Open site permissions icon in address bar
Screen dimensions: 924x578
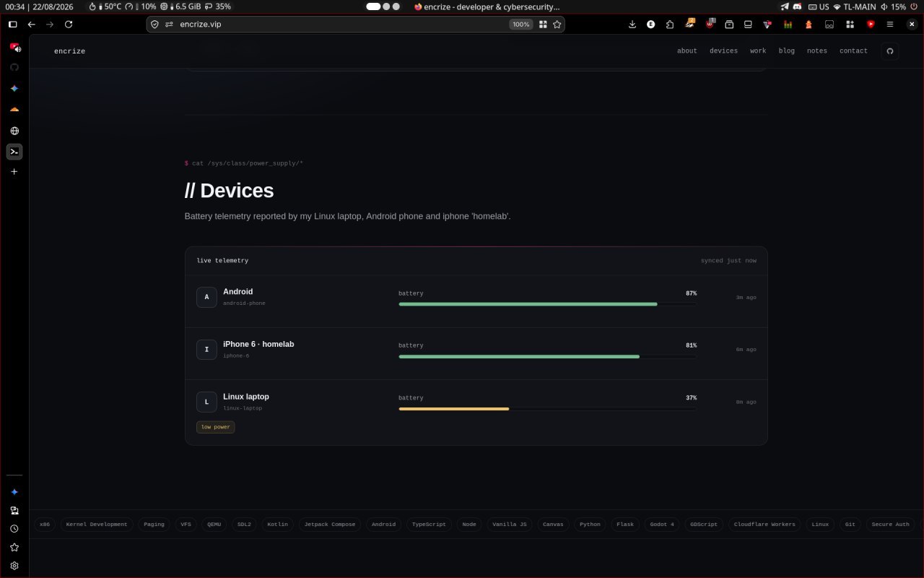[169, 24]
